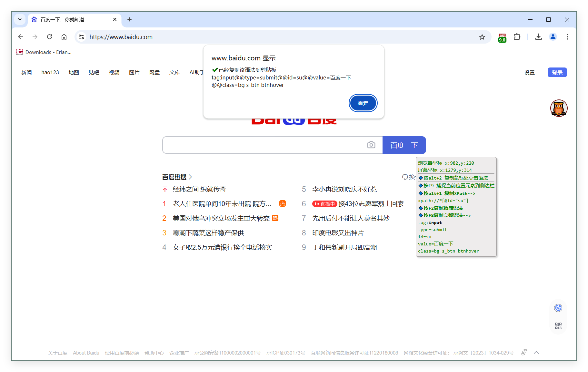This screenshot has height=372, width=588.
Task: Click the blue circular assistant icon
Action: click(x=558, y=308)
